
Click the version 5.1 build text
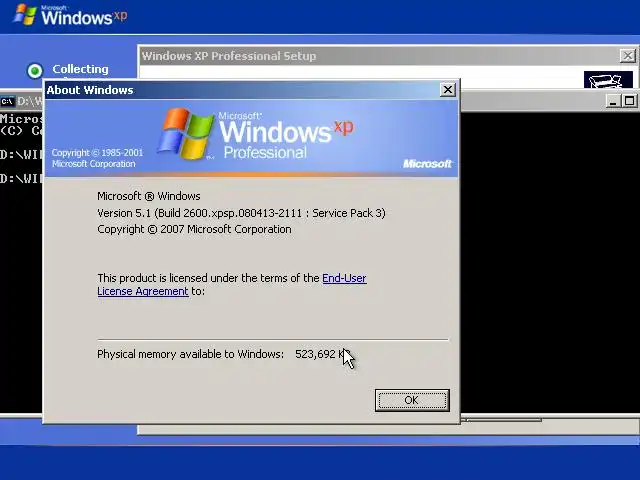tap(241, 213)
